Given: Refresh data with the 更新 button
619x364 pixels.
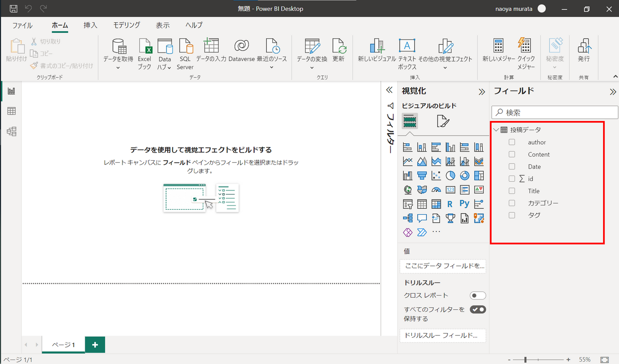Looking at the screenshot, I should click(338, 51).
